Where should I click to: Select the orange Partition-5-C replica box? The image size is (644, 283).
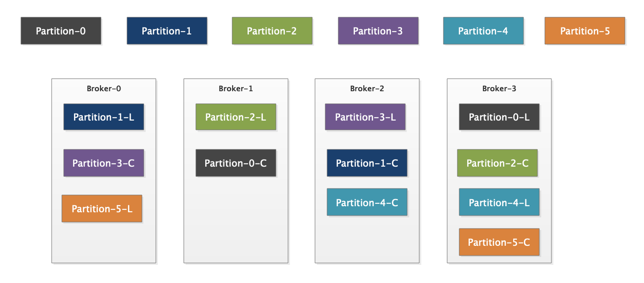pyautogui.click(x=499, y=242)
